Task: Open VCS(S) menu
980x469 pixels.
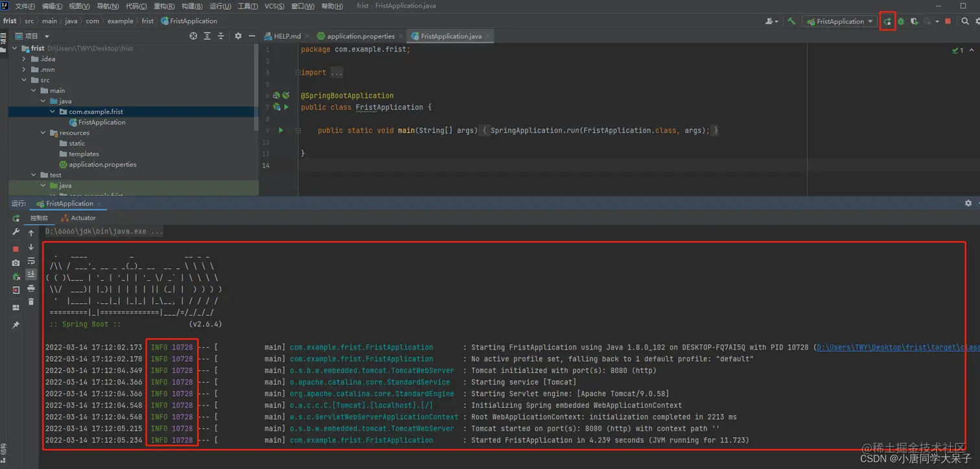Action: [x=275, y=6]
